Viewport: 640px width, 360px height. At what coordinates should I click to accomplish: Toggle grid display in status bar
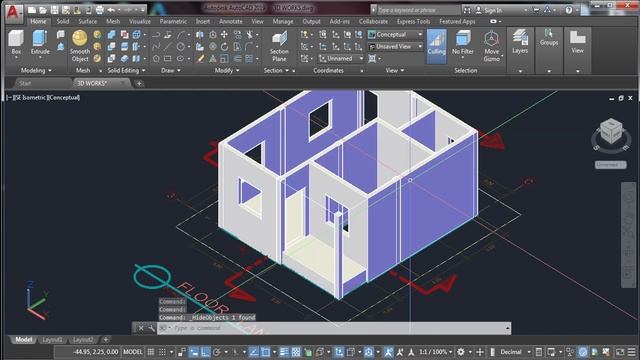click(151, 352)
